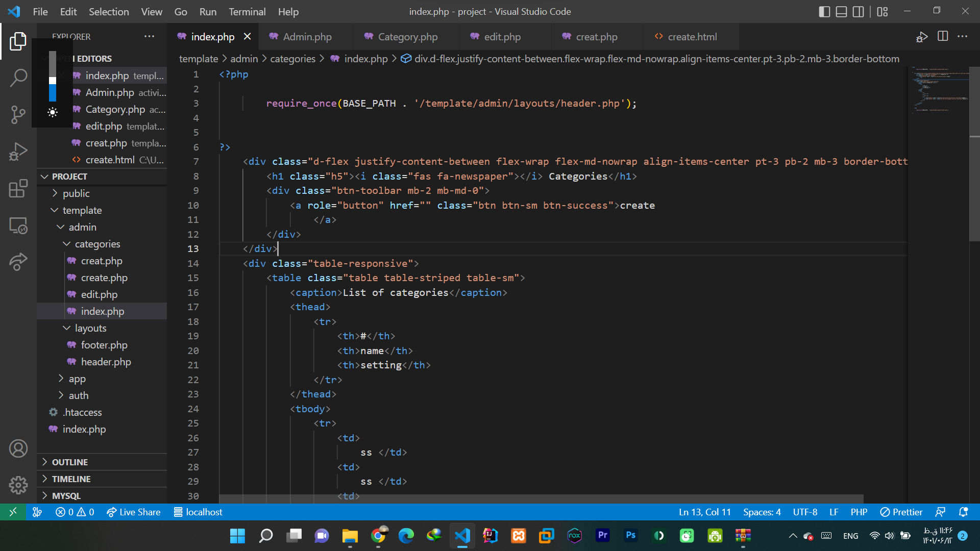Open the Accounts icon
Screen dimensions: 980x551
(18, 448)
